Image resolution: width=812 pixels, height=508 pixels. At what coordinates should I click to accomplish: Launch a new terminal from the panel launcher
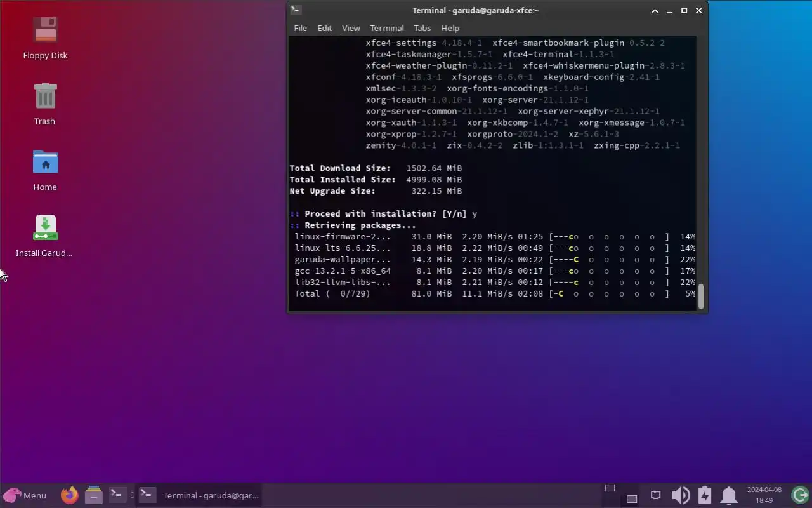[116, 495]
